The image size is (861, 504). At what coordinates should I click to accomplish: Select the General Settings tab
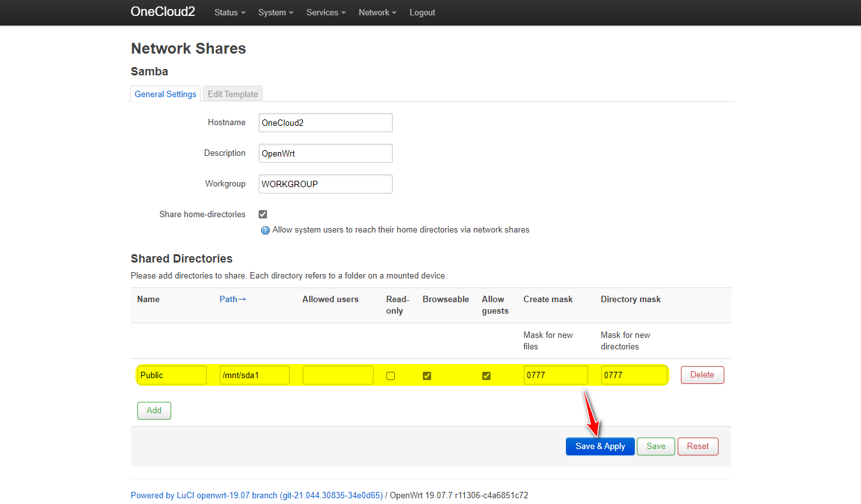point(165,94)
